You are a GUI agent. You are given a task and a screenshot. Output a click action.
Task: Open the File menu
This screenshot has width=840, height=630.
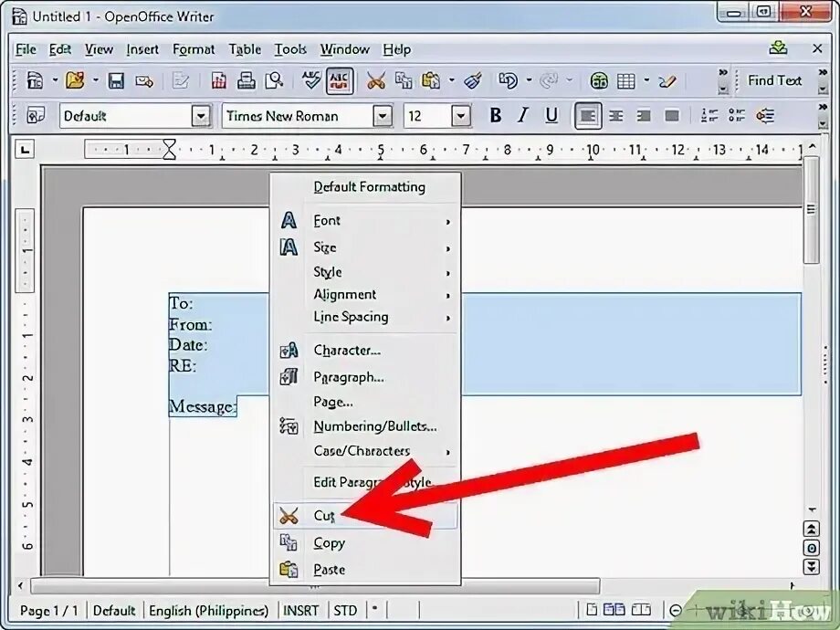(x=26, y=49)
